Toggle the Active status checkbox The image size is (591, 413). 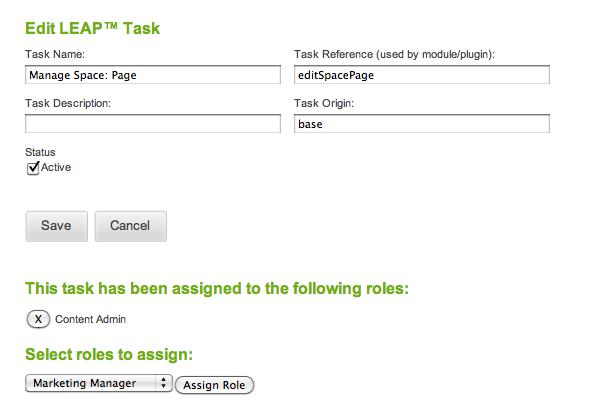click(33, 168)
